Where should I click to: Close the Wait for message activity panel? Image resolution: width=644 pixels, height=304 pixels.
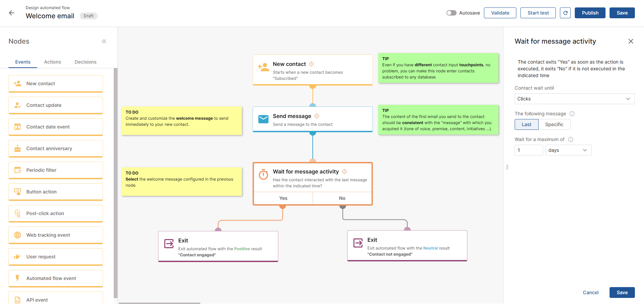tap(630, 41)
